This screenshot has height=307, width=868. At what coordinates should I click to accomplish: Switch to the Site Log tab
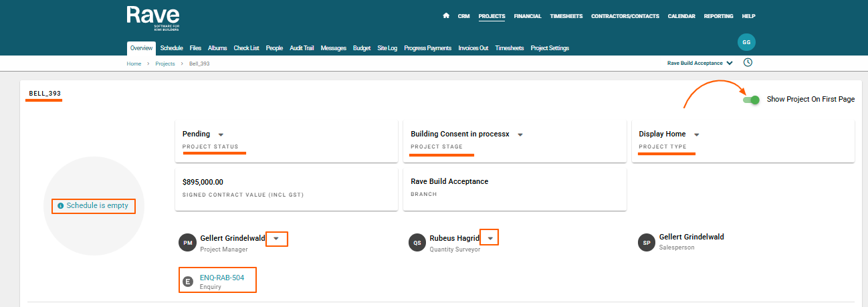387,48
